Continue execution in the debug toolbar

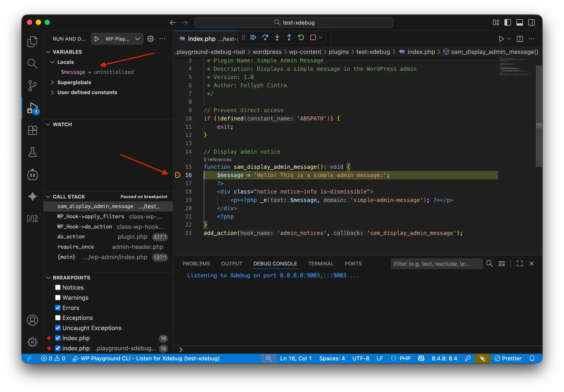[x=253, y=37]
